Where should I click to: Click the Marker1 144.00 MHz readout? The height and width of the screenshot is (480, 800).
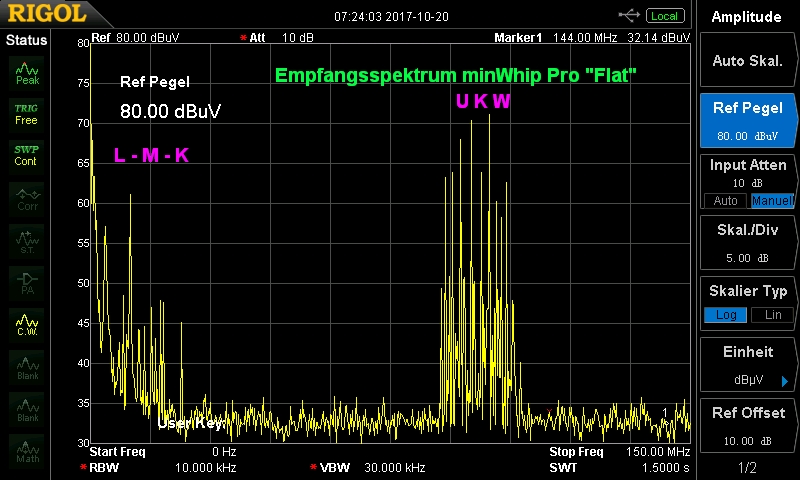point(556,38)
